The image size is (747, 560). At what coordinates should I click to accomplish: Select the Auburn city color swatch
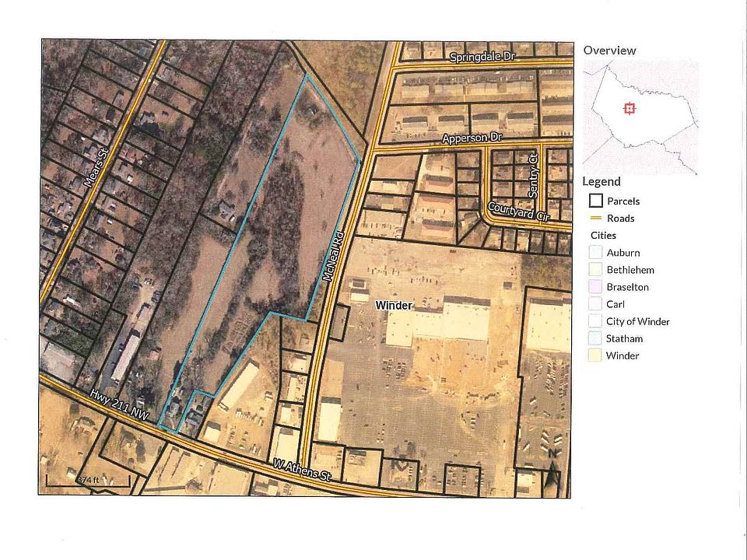tap(595, 253)
